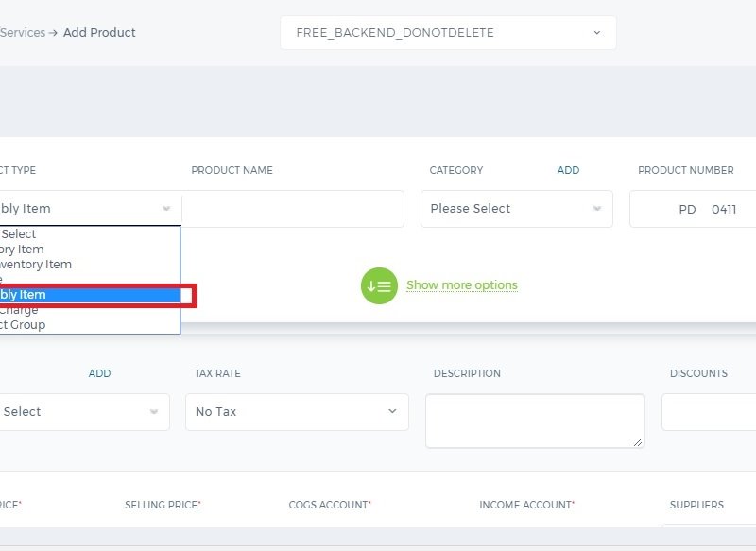Click the Description textarea resize handle
The width and height of the screenshot is (756, 551).
(x=638, y=441)
